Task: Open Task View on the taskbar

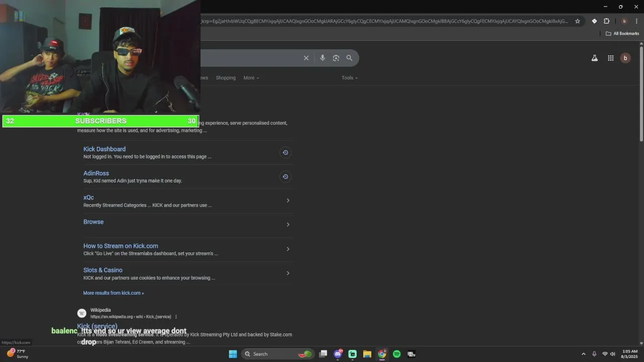Action: (324, 354)
